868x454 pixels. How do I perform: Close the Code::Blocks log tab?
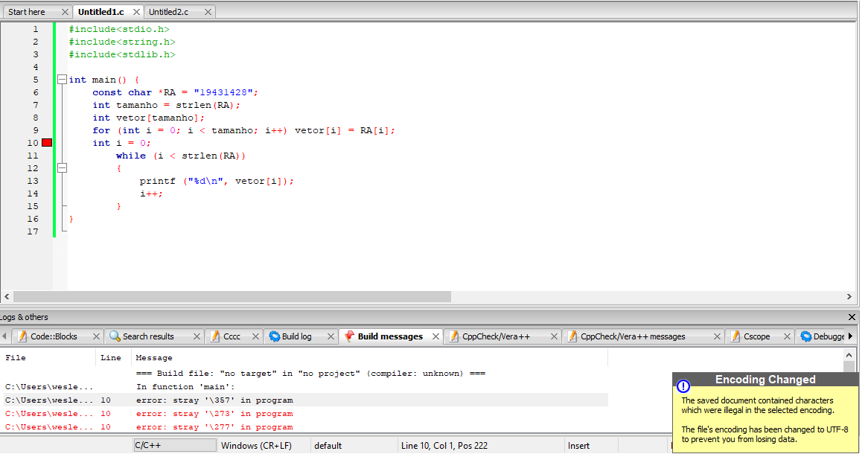96,336
